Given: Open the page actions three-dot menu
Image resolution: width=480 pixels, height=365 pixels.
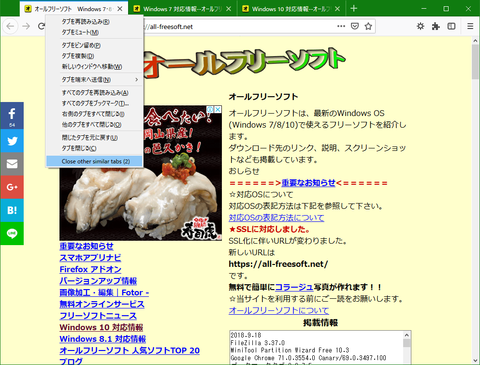Looking at the screenshot, I should tap(341, 26).
